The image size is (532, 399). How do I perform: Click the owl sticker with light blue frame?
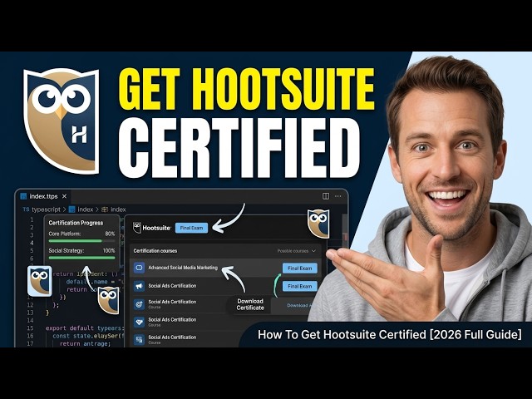coord(40,281)
